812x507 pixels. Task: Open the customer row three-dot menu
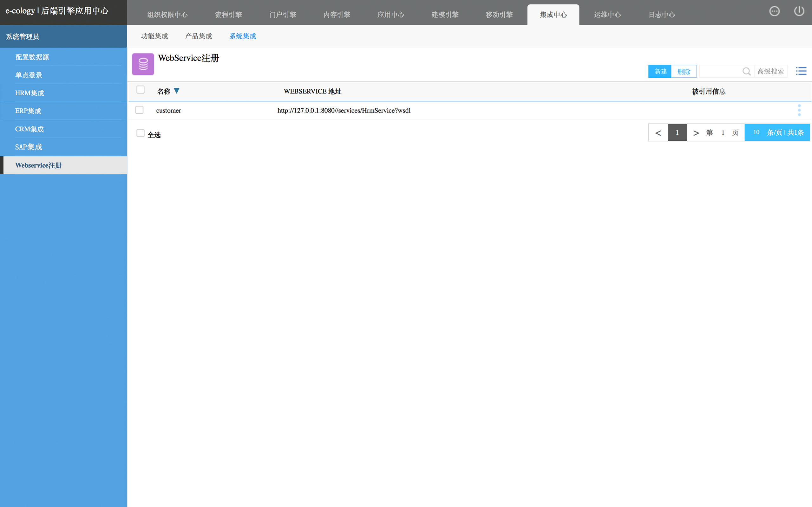799,110
